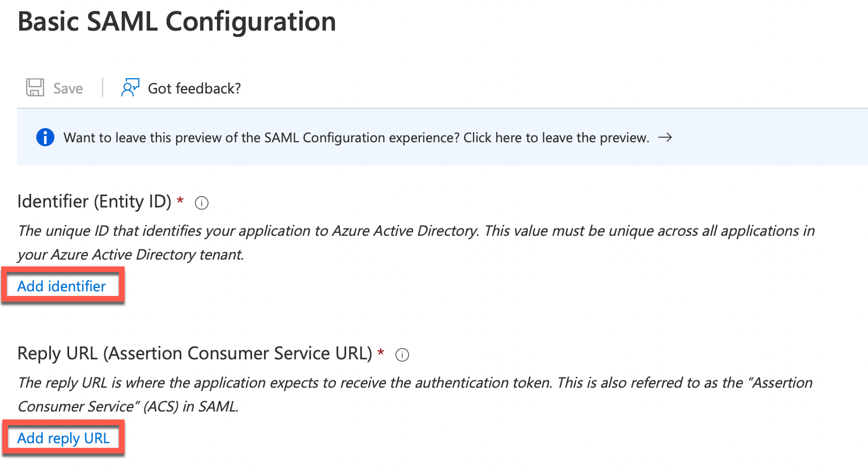Image resolution: width=868 pixels, height=475 pixels.
Task: Click the Save floppy disk icon
Action: (x=35, y=88)
